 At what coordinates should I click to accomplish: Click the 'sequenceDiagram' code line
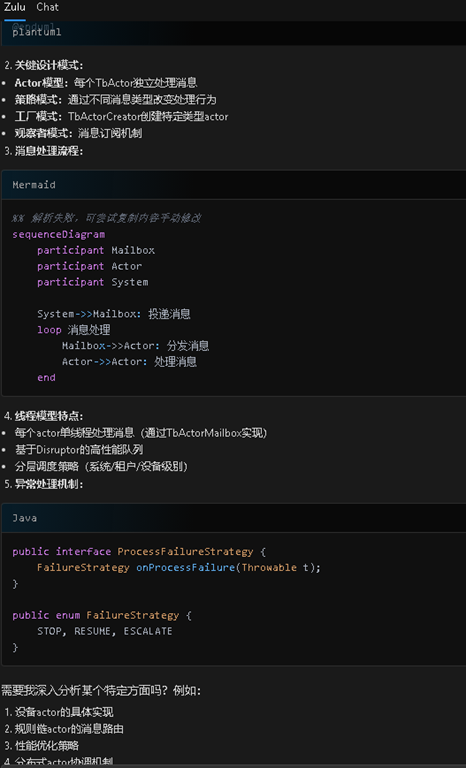pos(59,234)
